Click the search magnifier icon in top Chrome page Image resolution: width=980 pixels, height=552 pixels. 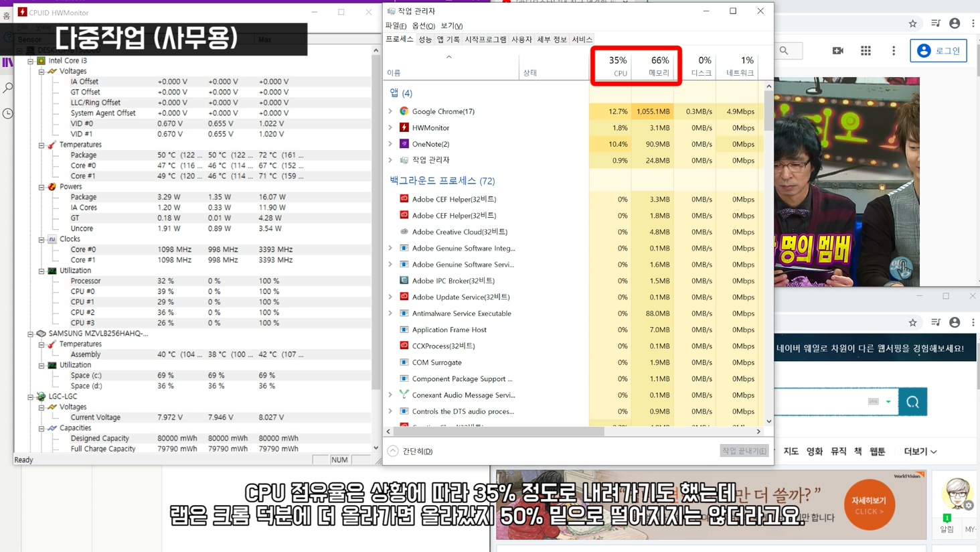point(784,51)
